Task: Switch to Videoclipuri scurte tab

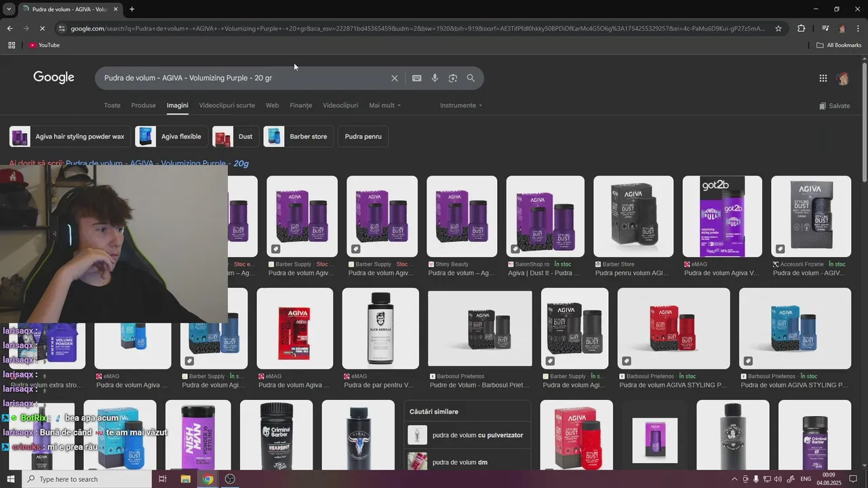Action: pyautogui.click(x=227, y=106)
